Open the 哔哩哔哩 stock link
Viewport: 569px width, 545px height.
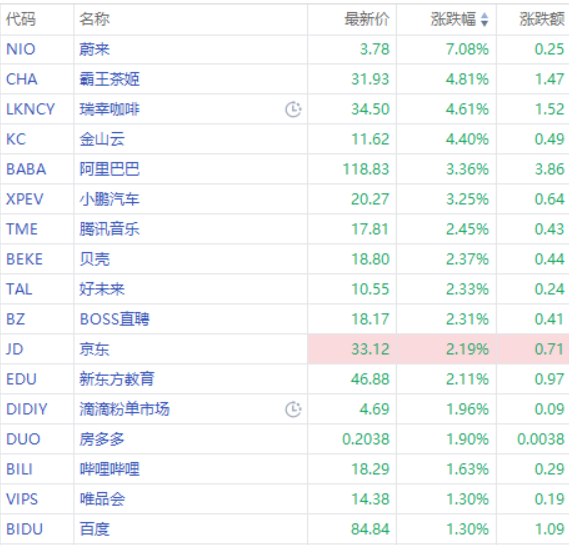tap(110, 469)
